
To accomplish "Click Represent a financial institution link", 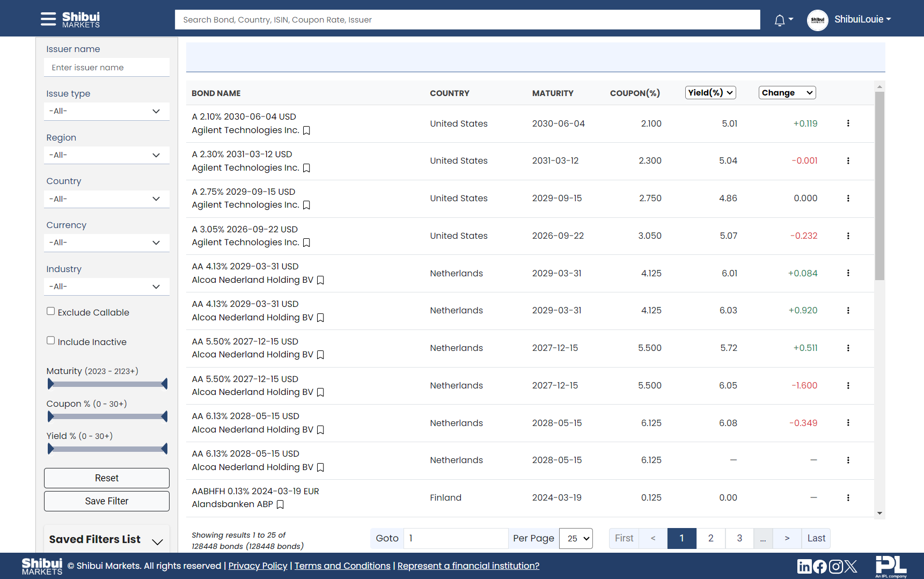I will point(468,566).
